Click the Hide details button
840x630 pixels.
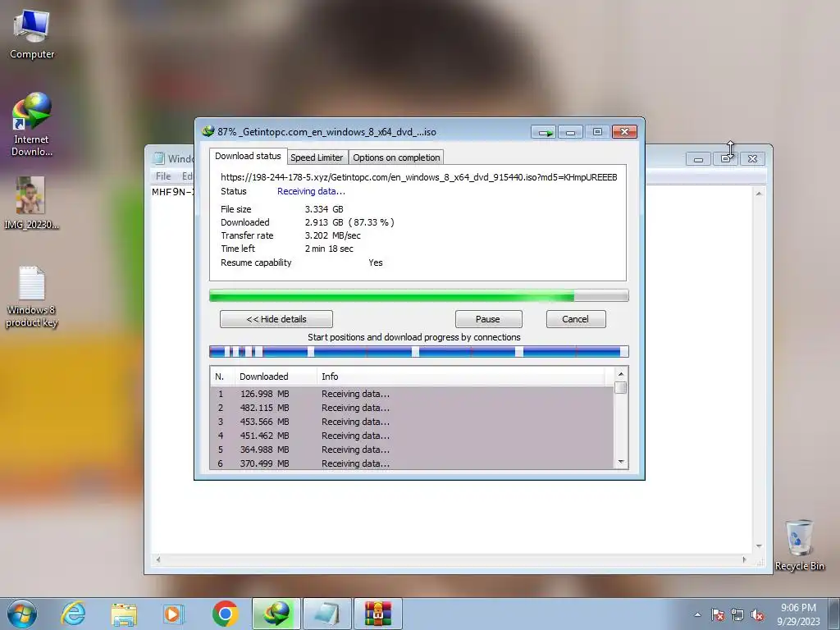point(276,319)
